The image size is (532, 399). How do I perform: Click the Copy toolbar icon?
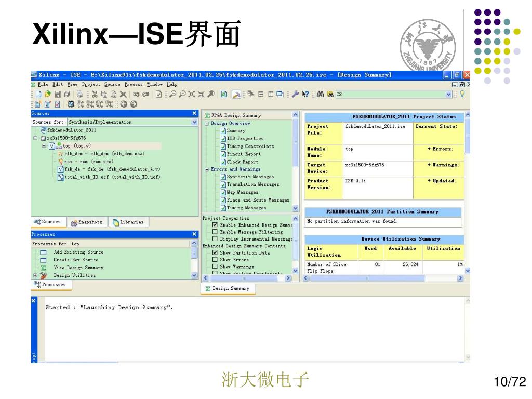pos(104,94)
